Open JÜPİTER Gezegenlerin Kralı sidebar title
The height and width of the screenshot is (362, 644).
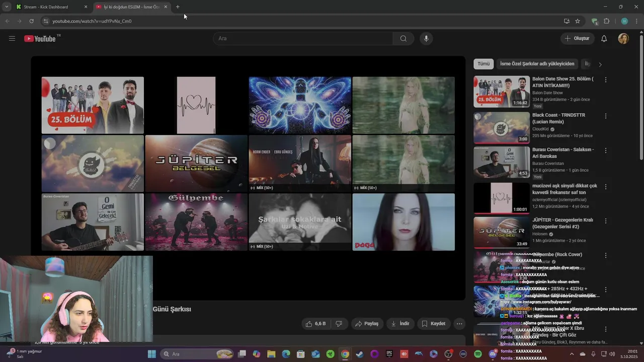(562, 223)
